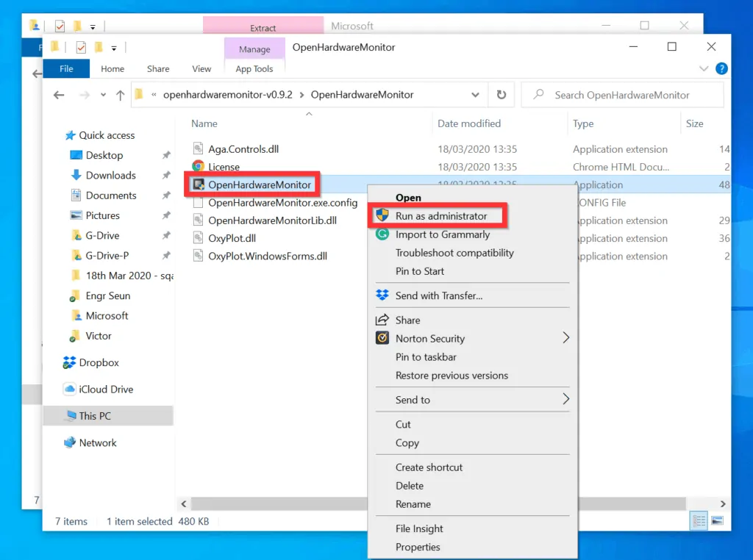Switch to the View ribbon tab
This screenshot has height=560, width=753.
[201, 68]
